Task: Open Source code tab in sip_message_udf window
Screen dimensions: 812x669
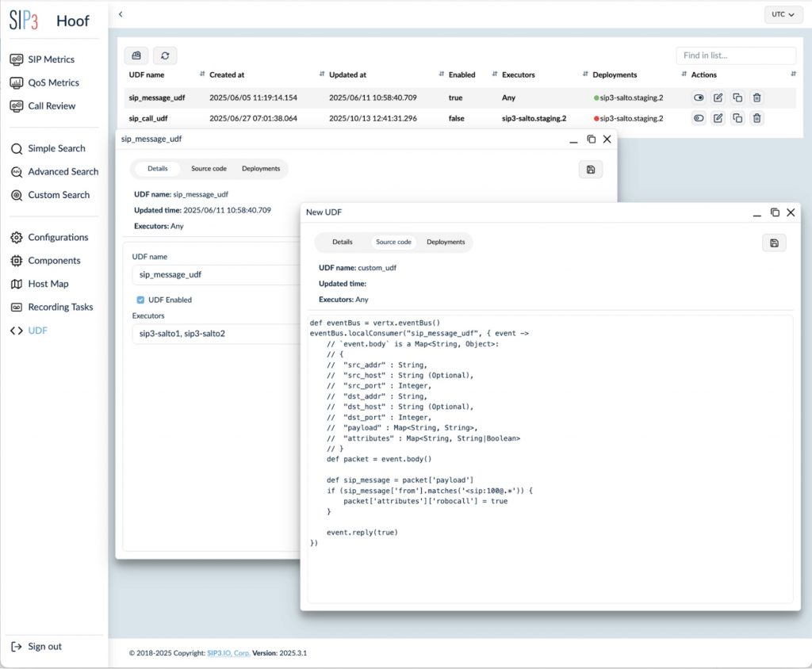Action: pyautogui.click(x=209, y=169)
